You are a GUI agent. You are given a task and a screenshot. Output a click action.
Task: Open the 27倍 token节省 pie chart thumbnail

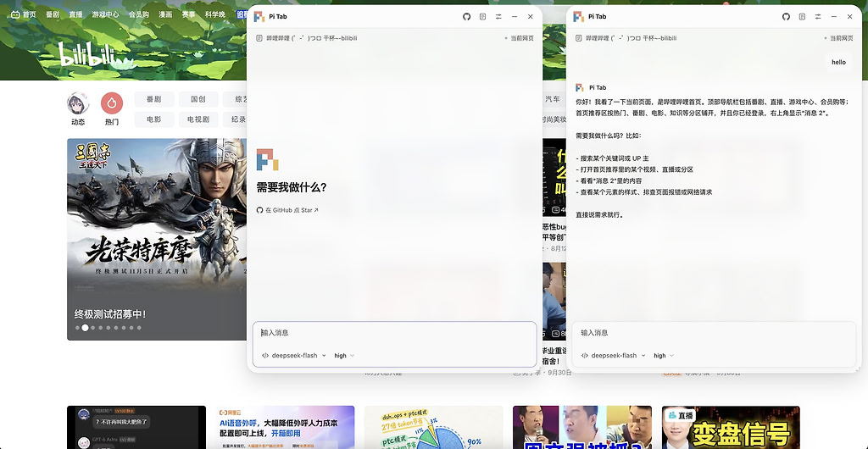[433, 428]
